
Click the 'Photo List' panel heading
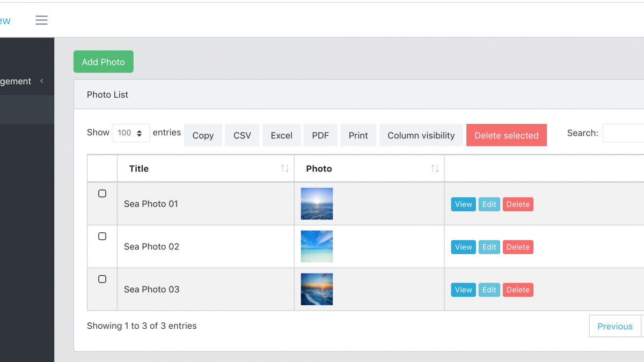107,94
